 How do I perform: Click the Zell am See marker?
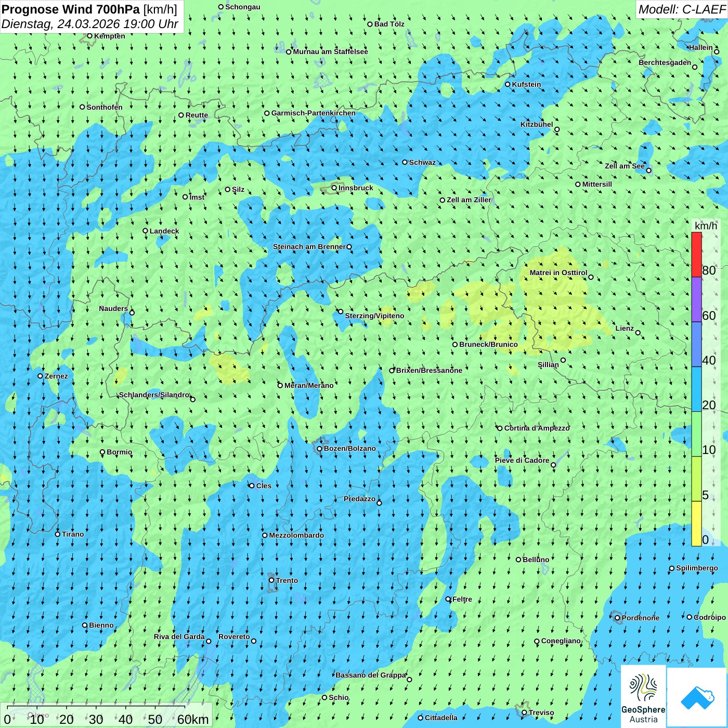[648, 170]
